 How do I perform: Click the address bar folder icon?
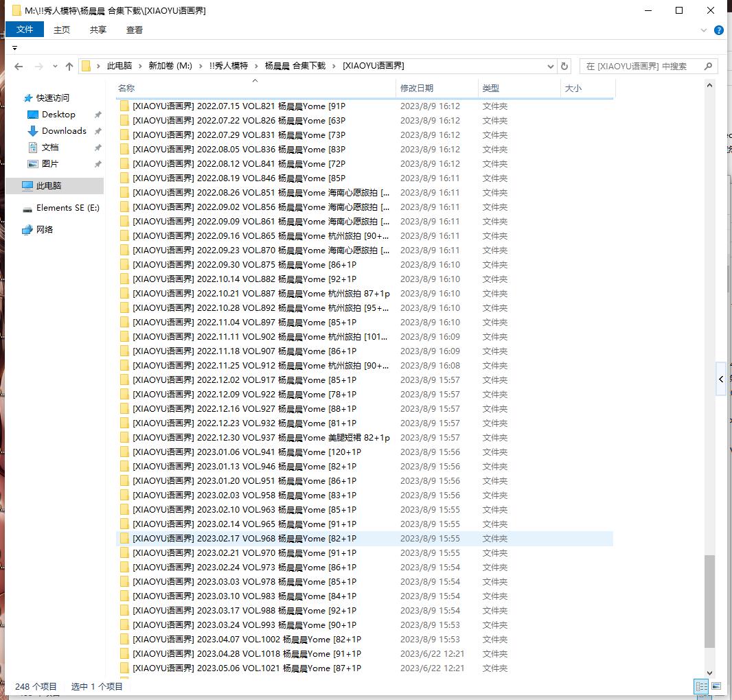click(x=87, y=67)
